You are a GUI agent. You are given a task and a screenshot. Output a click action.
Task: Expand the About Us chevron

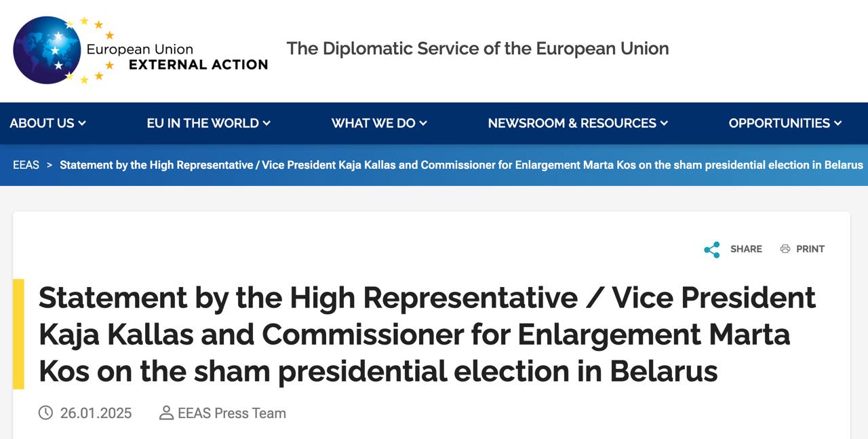[x=82, y=123]
